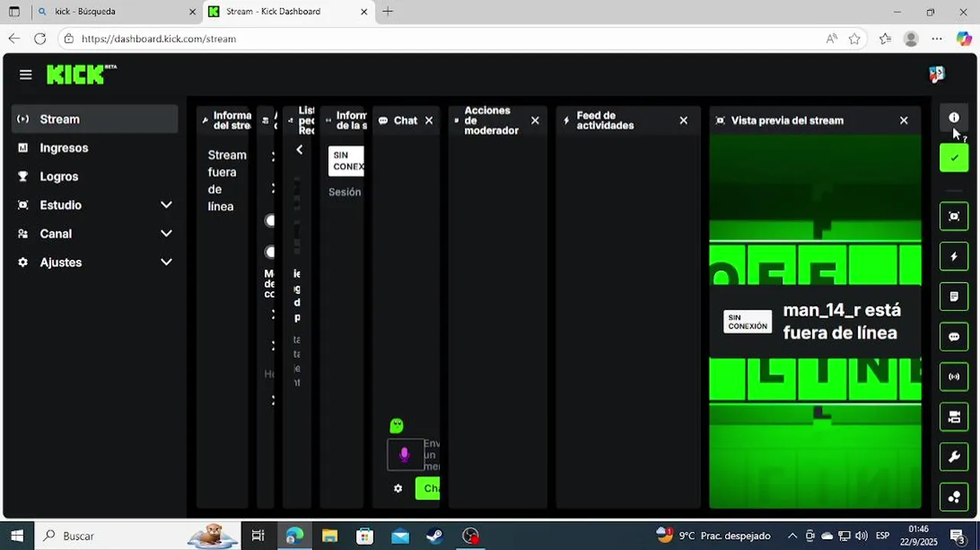This screenshot has height=550, width=980.
Task: Toggle the chat bubble icon in right sidebar
Action: (953, 337)
